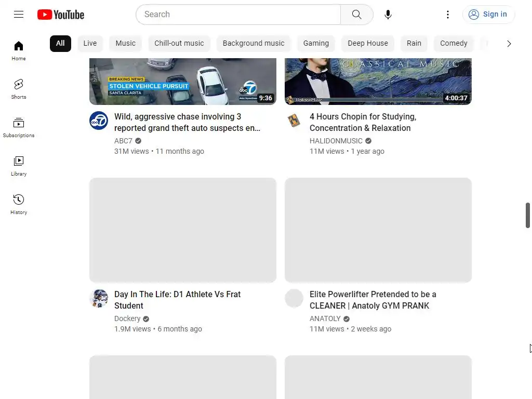Screen dimensions: 532x399
Task: Open ANATOLY channel avatar placeholder
Action: (x=294, y=298)
